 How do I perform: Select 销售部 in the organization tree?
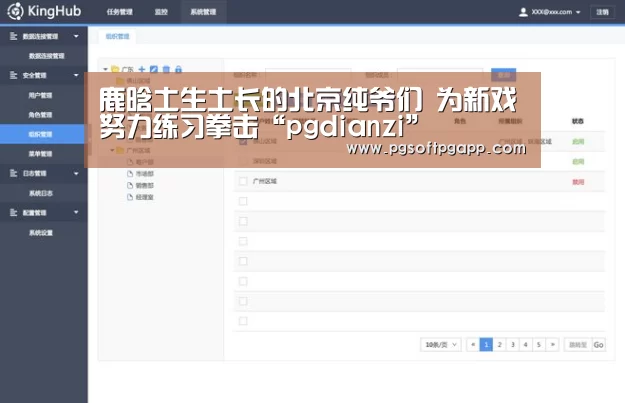(x=145, y=185)
